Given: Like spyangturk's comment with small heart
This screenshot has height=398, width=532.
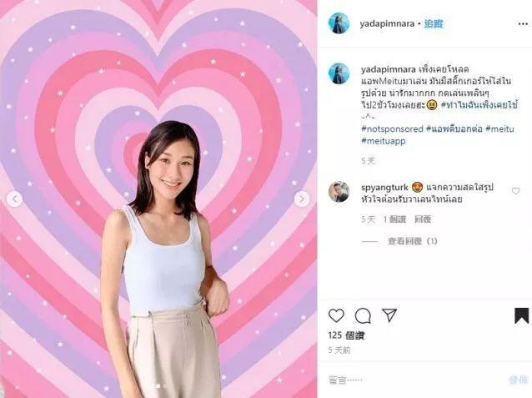Looking at the screenshot, I should tap(515, 191).
